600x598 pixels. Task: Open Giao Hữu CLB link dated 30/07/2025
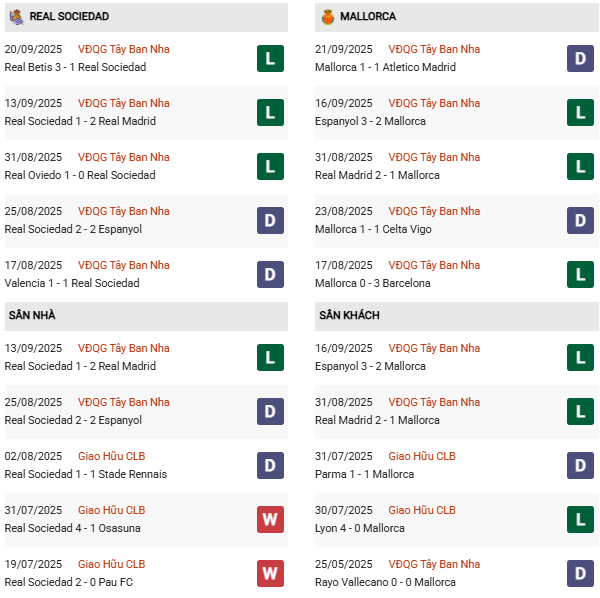(422, 510)
